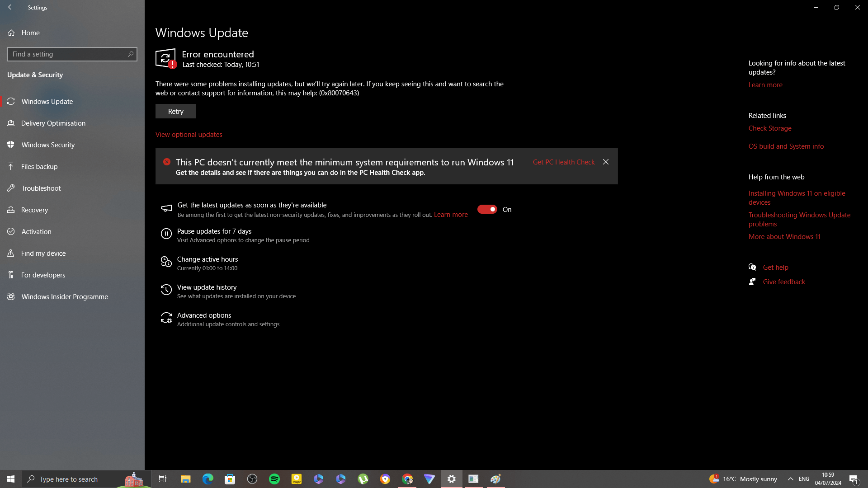Screen dimensions: 868x488
Task: Dismiss the Windows 11 requirements banner
Action: pos(606,162)
